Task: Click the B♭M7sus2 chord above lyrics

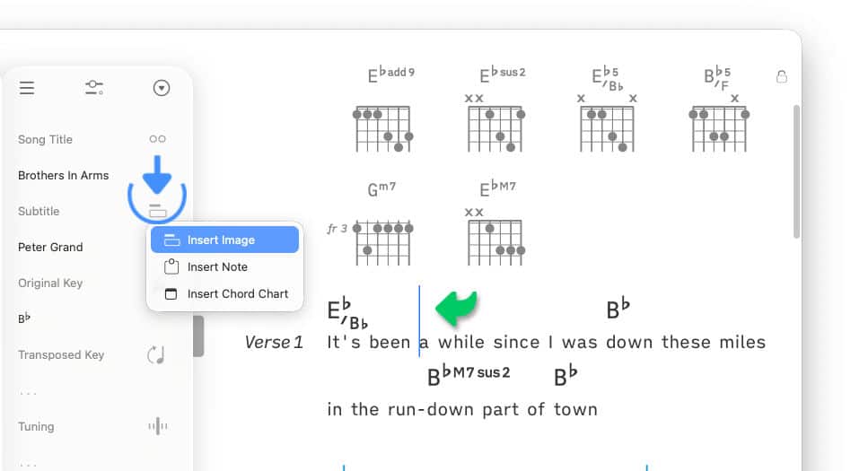Action: coord(469,375)
